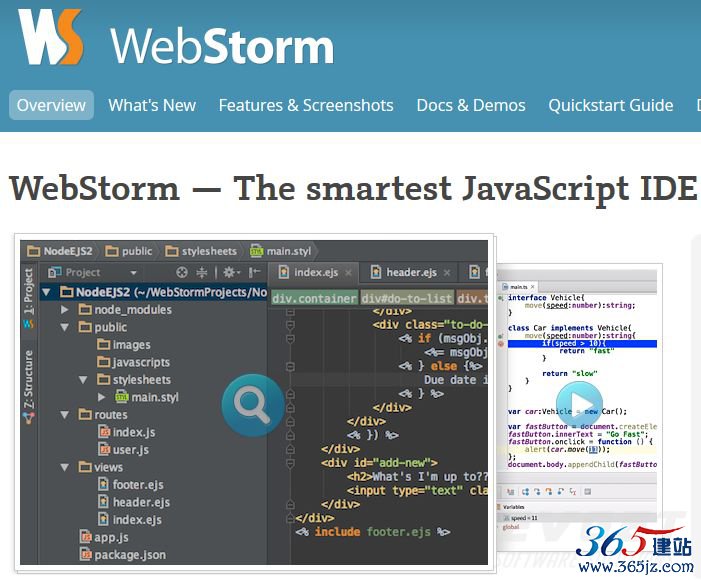
Task: Open Project panel gear settings
Action: [x=231, y=272]
